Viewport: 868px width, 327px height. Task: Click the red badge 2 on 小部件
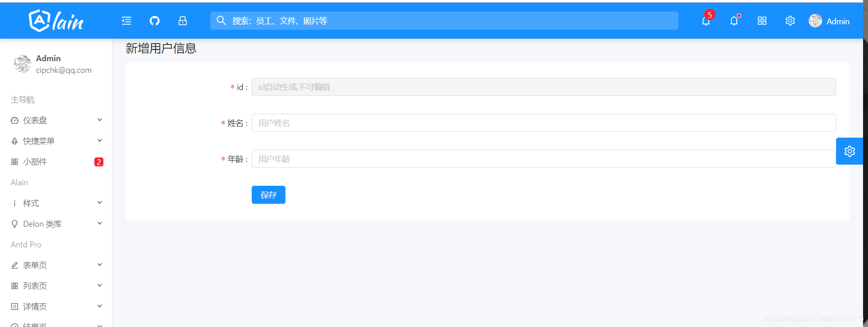pos(99,162)
